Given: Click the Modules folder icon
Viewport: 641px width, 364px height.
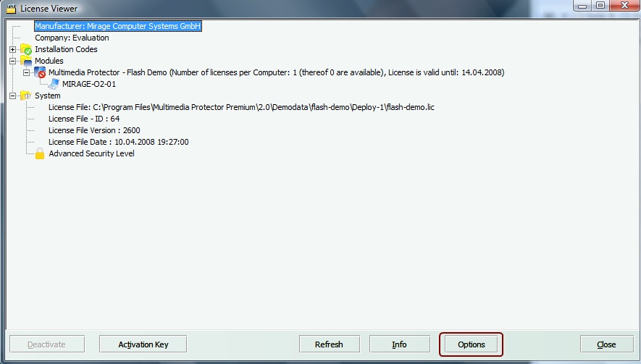Looking at the screenshot, I should click(x=25, y=61).
